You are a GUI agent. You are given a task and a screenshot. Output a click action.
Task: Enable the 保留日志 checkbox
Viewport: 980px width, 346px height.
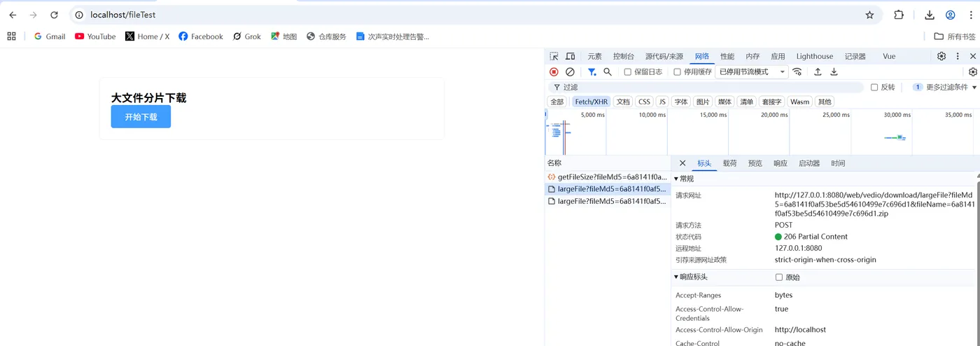pos(628,71)
